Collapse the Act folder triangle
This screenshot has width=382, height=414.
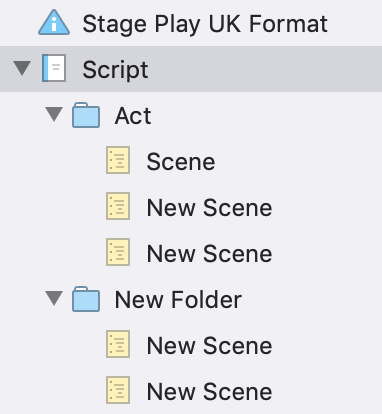pos(54,114)
